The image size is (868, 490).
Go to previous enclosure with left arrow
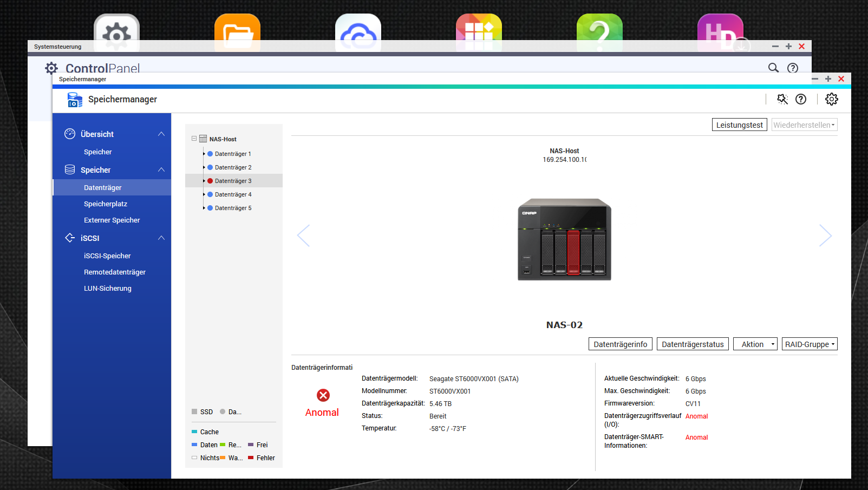[303, 236]
